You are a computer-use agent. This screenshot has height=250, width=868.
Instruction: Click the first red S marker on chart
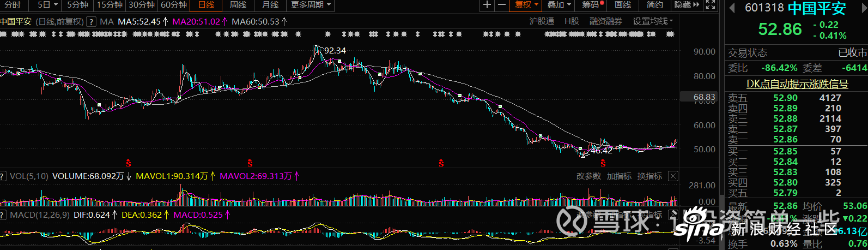[129, 163]
